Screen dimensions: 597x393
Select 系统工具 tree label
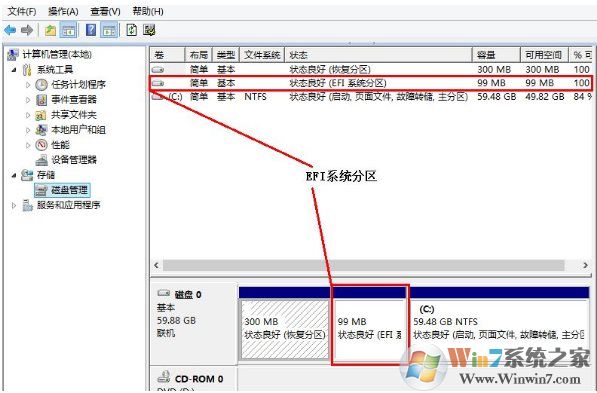[55, 70]
